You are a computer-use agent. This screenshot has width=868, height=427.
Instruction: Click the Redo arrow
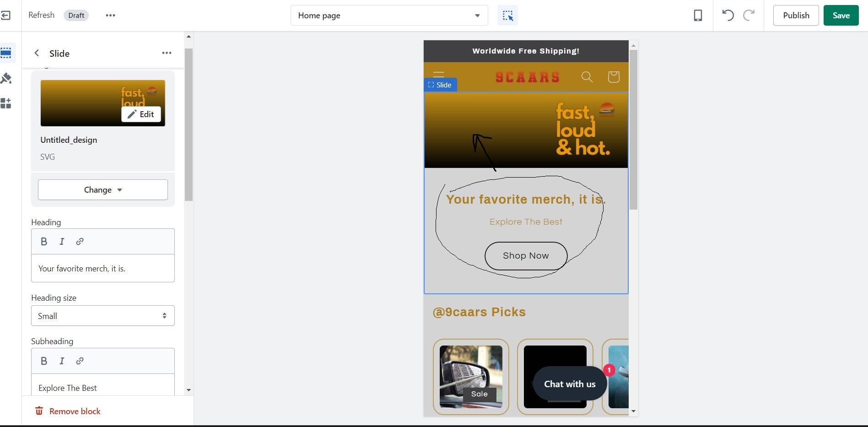tap(749, 16)
